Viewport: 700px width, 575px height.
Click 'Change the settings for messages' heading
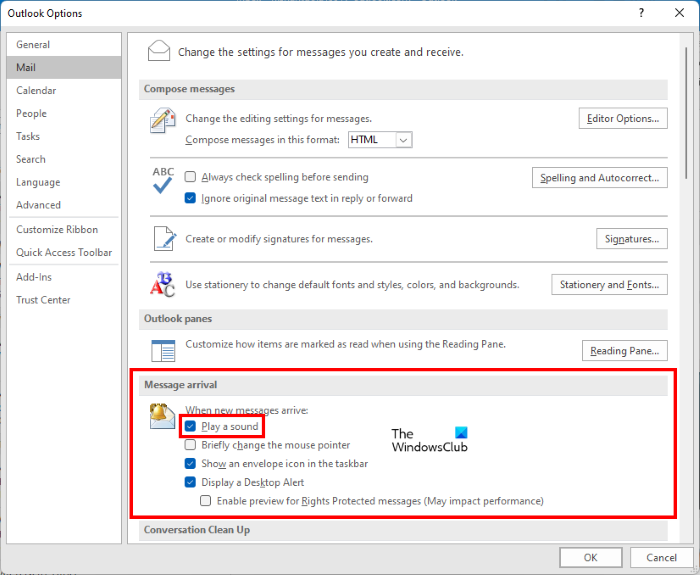(321, 52)
